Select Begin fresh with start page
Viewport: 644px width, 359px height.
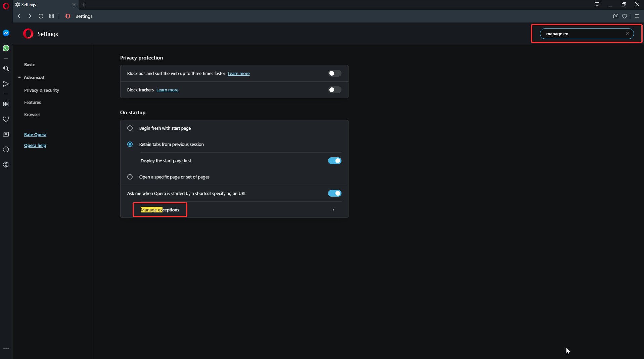(x=130, y=128)
